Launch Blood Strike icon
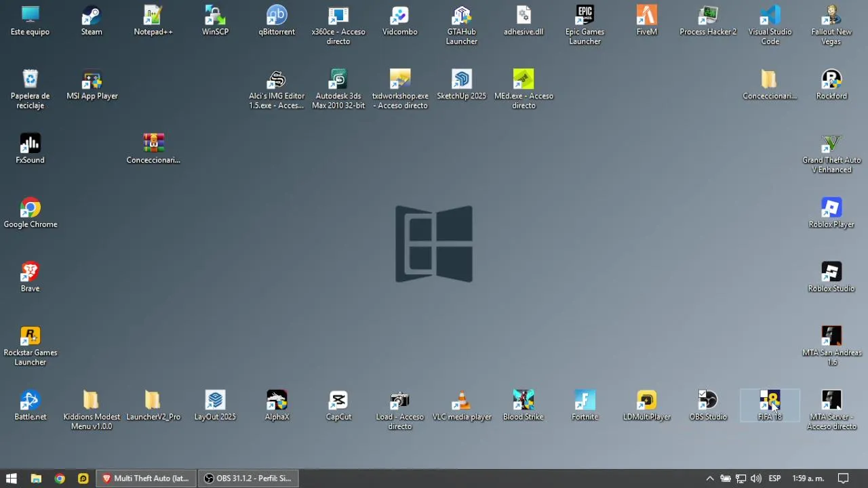This screenshot has width=868, height=488. pos(524,406)
